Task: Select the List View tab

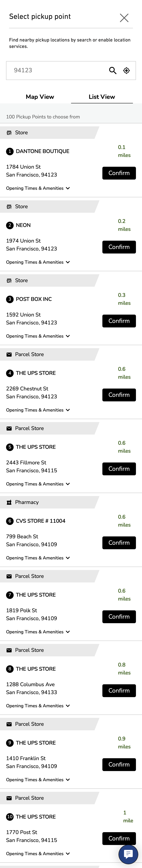Action: (x=101, y=97)
